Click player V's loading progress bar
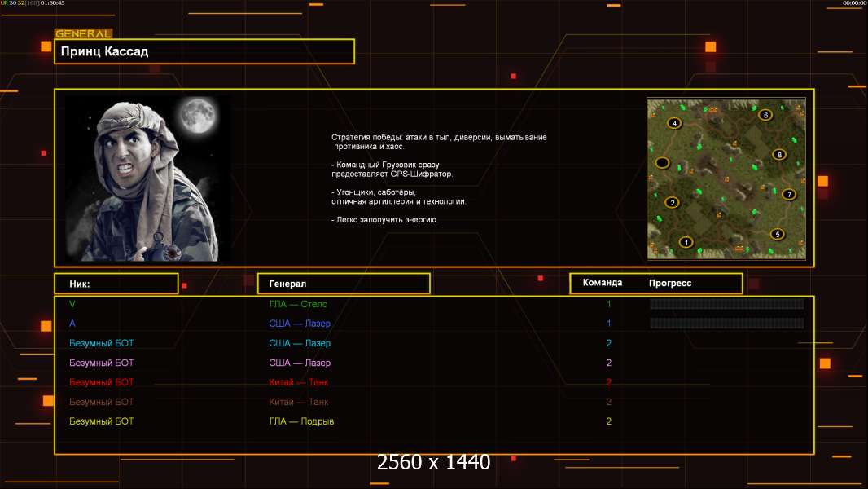 click(x=726, y=304)
